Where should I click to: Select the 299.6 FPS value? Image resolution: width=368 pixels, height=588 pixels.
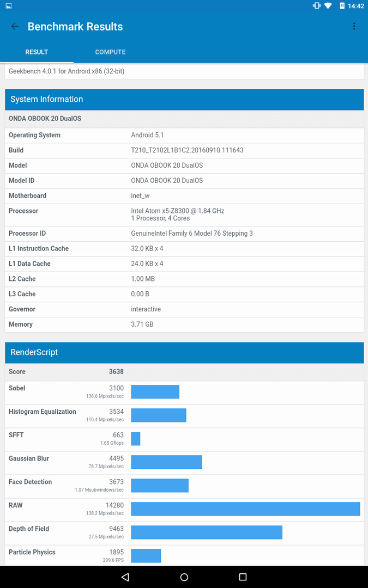pos(113,560)
